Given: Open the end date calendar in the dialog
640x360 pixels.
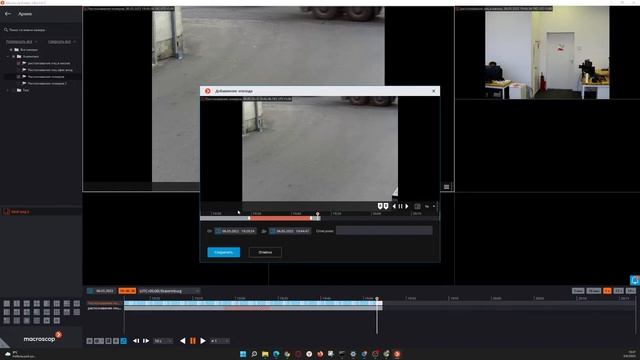Looking at the screenshot, I should pos(273,231).
